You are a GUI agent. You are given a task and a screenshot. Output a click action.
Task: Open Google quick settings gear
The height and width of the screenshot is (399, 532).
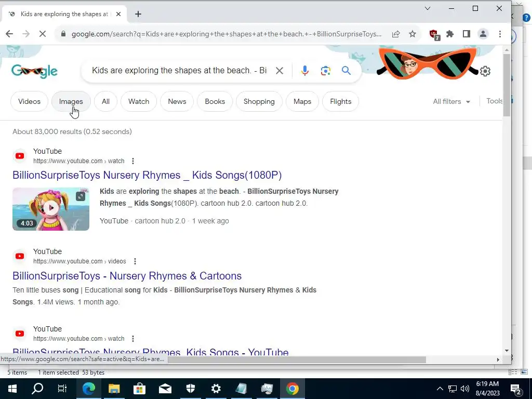(485, 71)
